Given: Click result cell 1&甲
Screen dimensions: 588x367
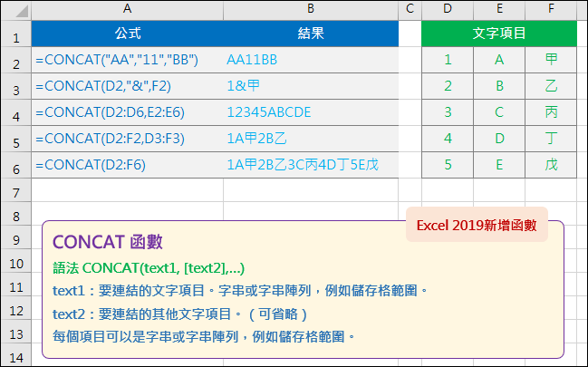Looking at the screenshot, I should click(x=311, y=86).
